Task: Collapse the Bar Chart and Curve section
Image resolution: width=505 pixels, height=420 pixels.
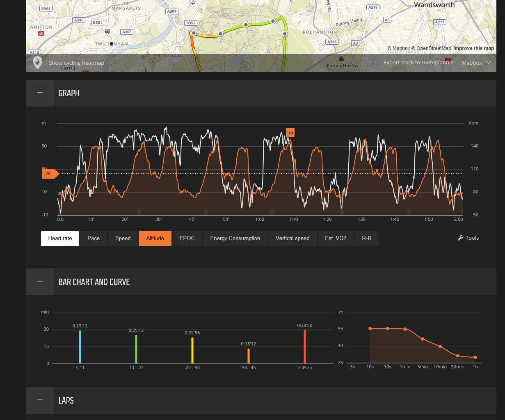Action: pyautogui.click(x=40, y=282)
